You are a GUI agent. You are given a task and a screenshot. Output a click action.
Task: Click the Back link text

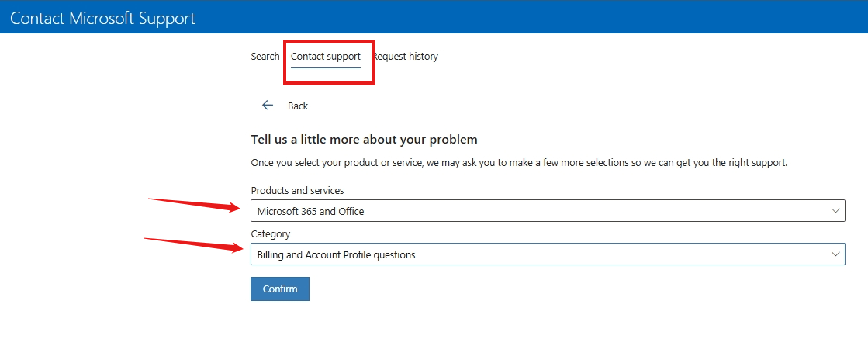[298, 106]
